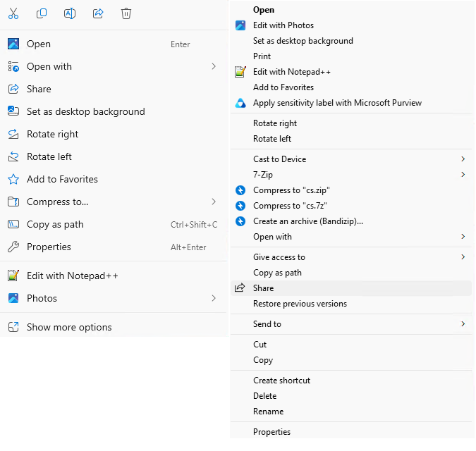Select Copy in classic menu

(x=263, y=360)
